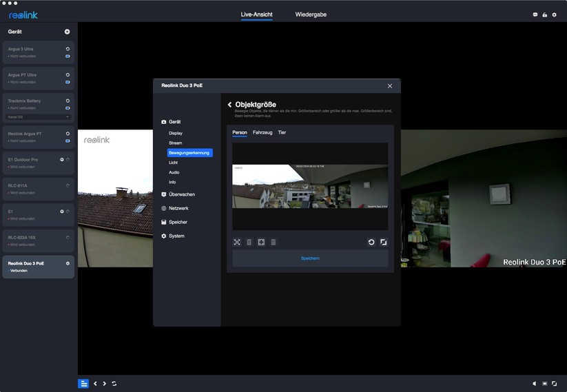Click the Speichern button
The height and width of the screenshot is (392, 567).
point(310,258)
